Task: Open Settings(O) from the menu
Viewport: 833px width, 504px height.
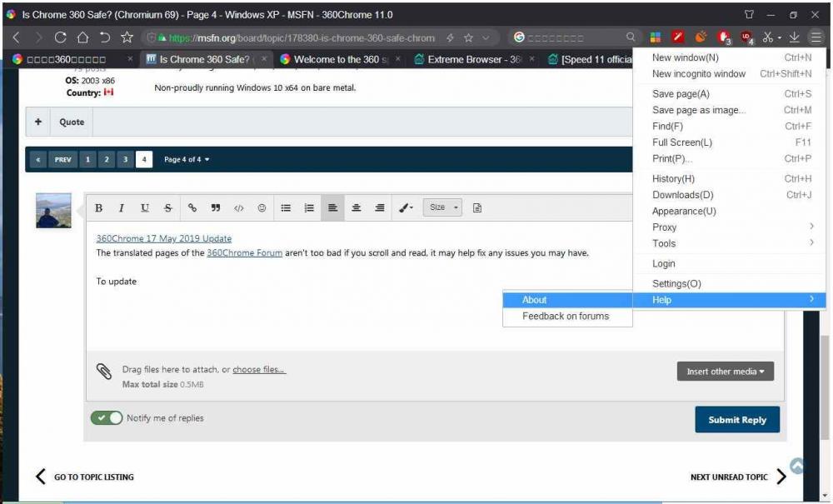Action: tap(729, 283)
